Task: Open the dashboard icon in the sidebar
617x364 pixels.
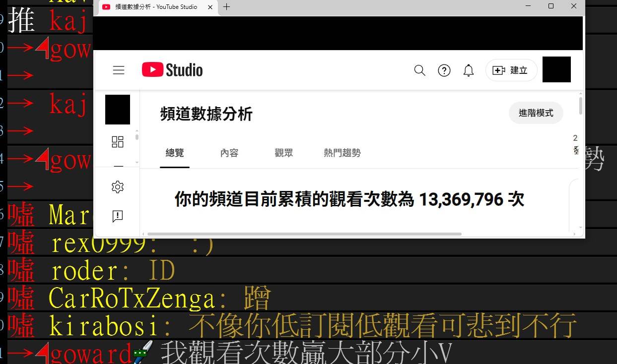Action: (x=118, y=142)
